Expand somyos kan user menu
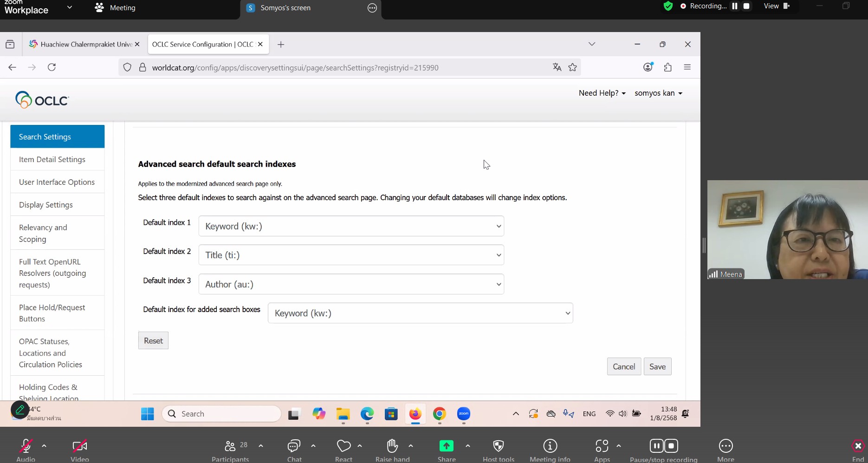Screen dimensions: 868x463 (658, 93)
